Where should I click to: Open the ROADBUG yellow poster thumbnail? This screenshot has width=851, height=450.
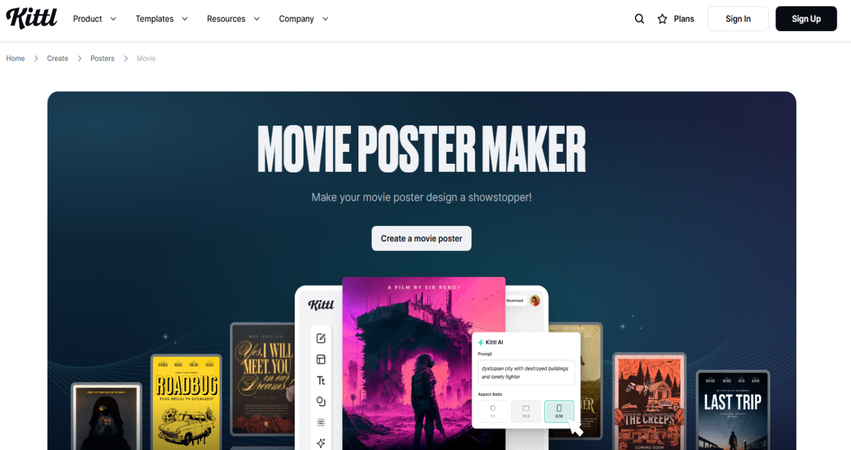[x=186, y=402]
